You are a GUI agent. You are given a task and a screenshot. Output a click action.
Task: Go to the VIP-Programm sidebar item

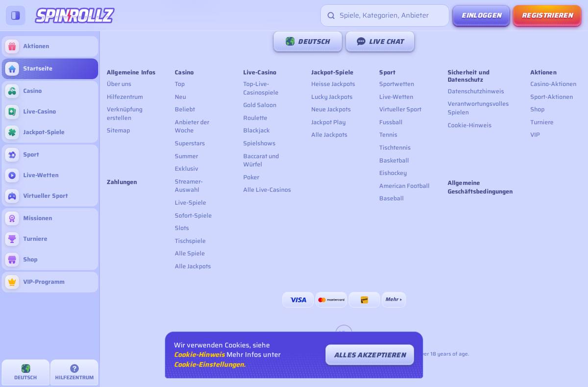click(50, 282)
